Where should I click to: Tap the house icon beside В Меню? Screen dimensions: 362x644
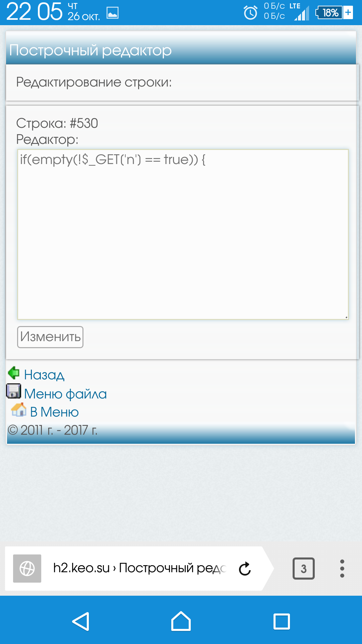click(19, 409)
